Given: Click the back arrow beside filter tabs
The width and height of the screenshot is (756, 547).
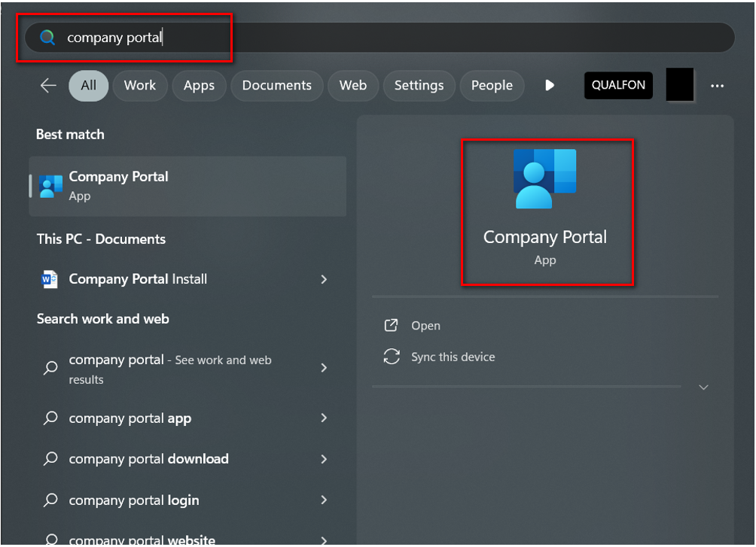Looking at the screenshot, I should coord(48,86).
